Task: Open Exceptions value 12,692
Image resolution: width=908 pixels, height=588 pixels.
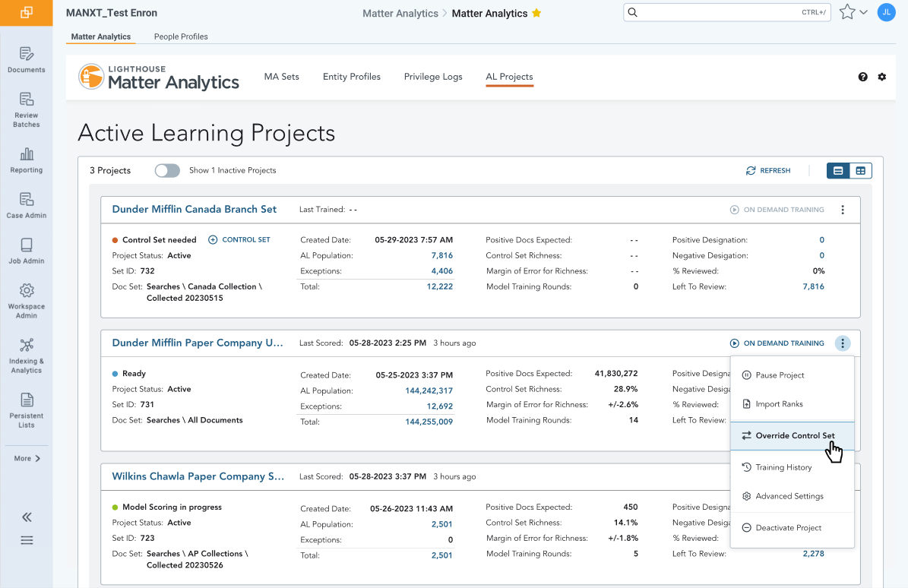Action: coord(439,406)
